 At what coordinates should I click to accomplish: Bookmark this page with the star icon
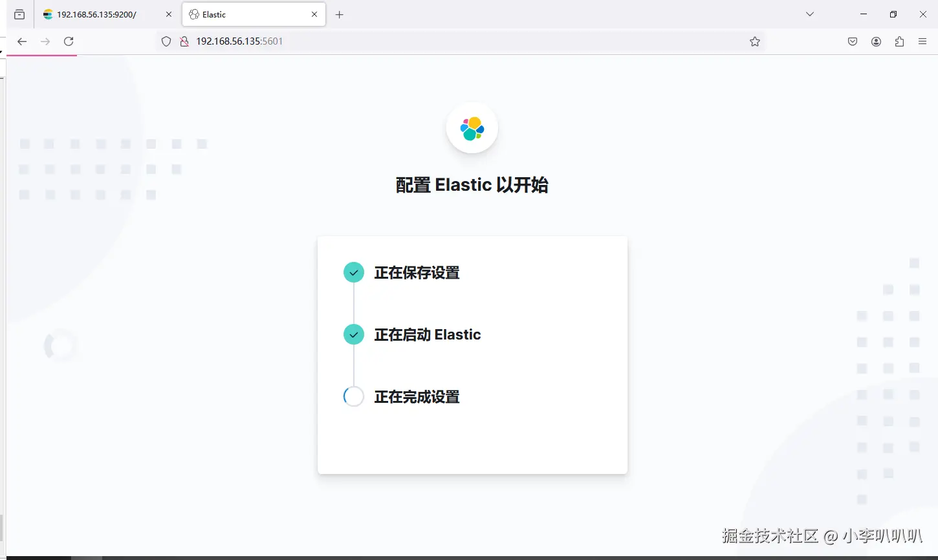[x=755, y=41]
